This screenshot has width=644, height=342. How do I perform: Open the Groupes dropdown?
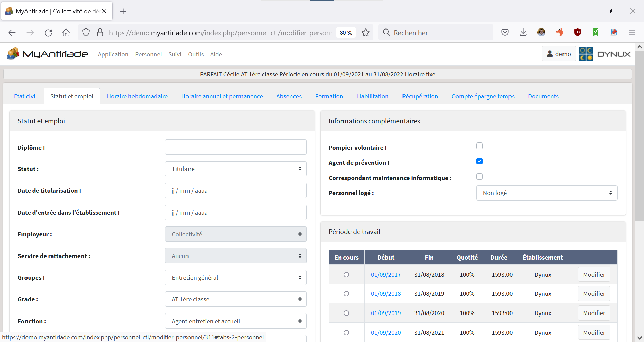point(235,277)
